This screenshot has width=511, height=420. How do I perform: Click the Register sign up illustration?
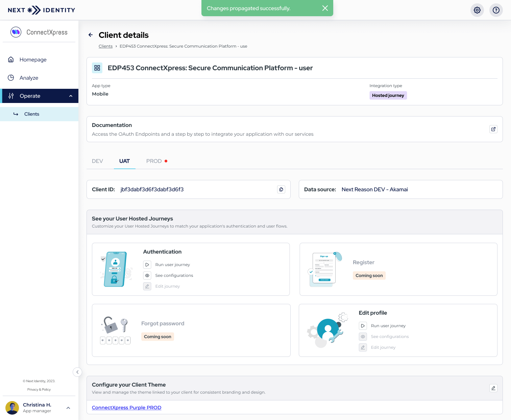[x=325, y=269]
